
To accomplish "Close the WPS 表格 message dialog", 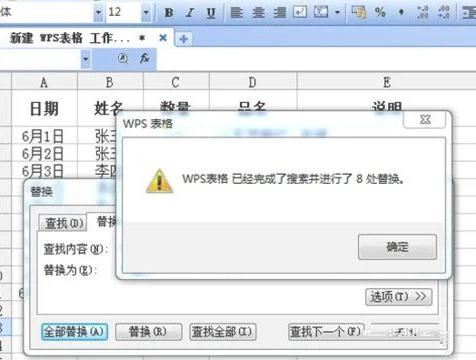I will (x=425, y=119).
